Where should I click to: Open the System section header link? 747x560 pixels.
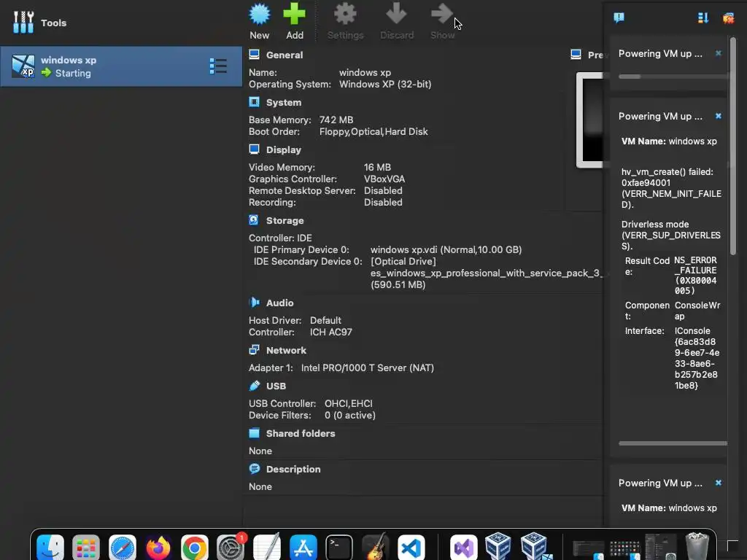pyautogui.click(x=284, y=102)
